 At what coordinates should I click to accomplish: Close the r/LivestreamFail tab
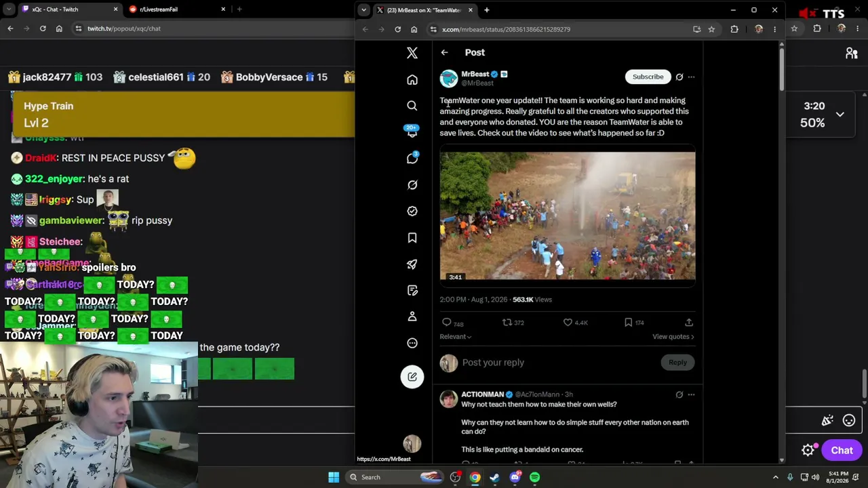click(223, 9)
